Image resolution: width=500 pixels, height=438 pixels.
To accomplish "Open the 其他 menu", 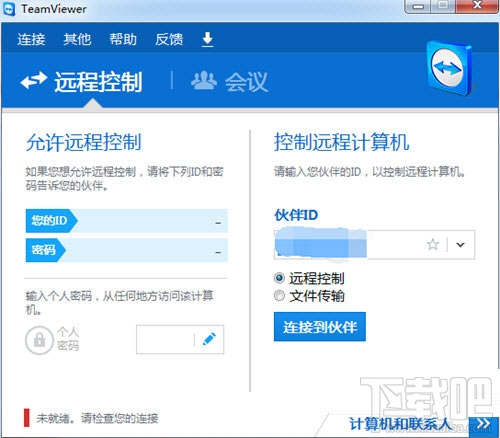I will 77,39.
